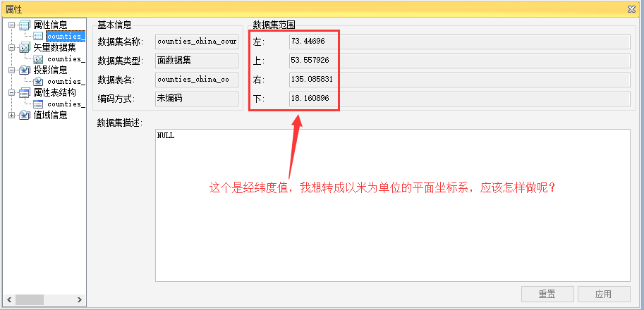Collapse the 投影信息 tree node
The image size is (644, 310).
click(11, 70)
